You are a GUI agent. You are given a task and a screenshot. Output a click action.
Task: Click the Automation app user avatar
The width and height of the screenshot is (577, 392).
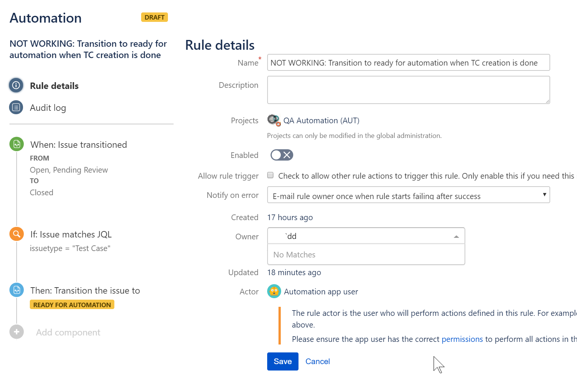[274, 291]
